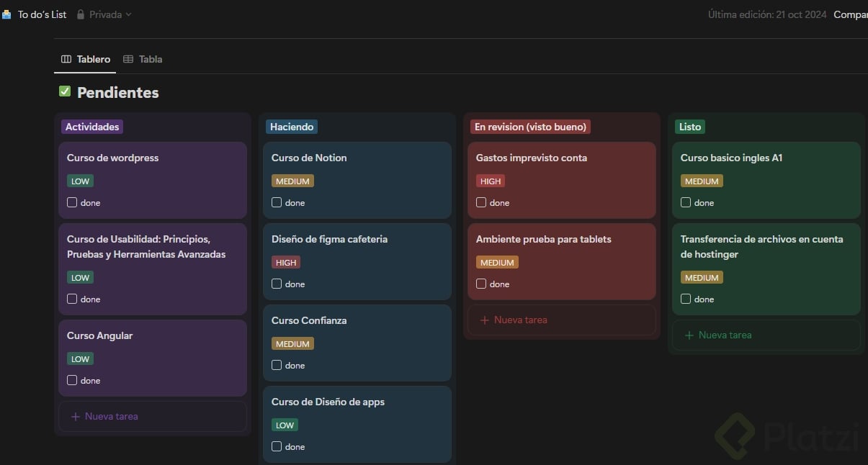Viewport: 868px width, 465px height.
Task: Click the plus icon in Actividades column
Action: pyautogui.click(x=76, y=416)
